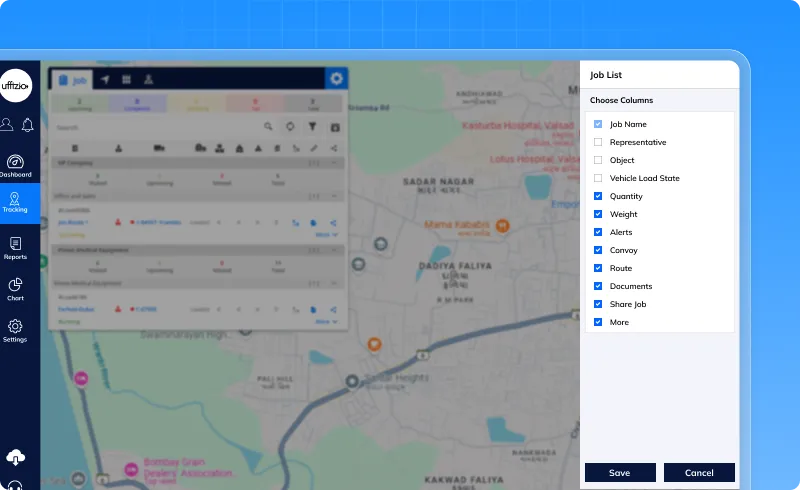Click the filter funnel icon
This screenshot has height=490, width=800.
point(312,127)
